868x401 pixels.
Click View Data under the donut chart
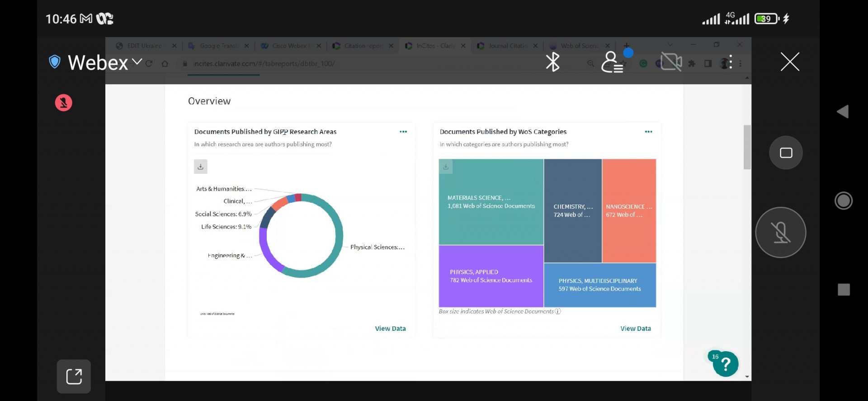point(390,329)
